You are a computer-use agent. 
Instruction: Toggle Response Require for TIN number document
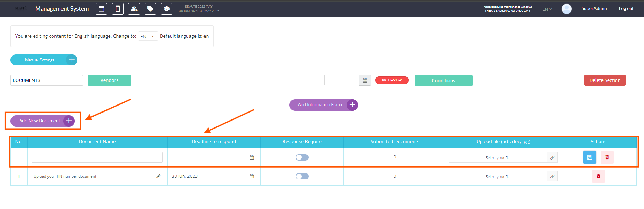(x=302, y=176)
